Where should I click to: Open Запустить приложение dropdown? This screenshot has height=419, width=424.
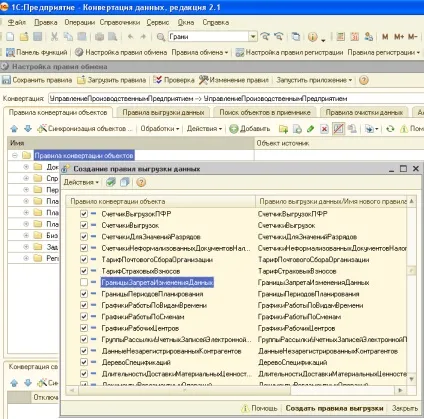[314, 80]
